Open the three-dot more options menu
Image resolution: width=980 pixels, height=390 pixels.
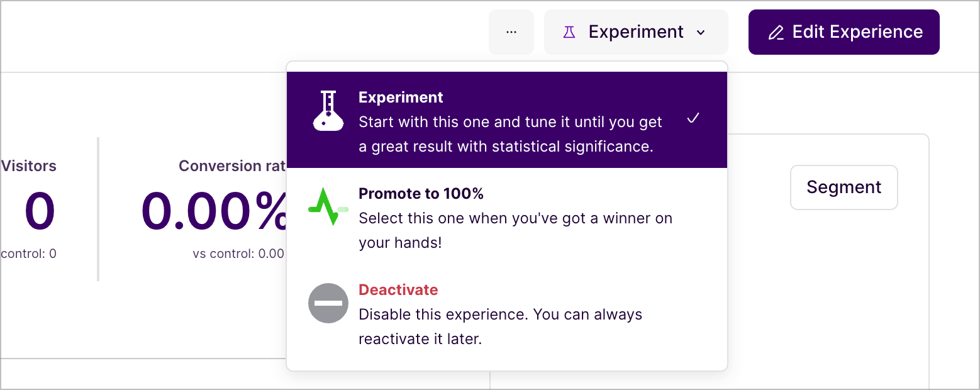[511, 32]
